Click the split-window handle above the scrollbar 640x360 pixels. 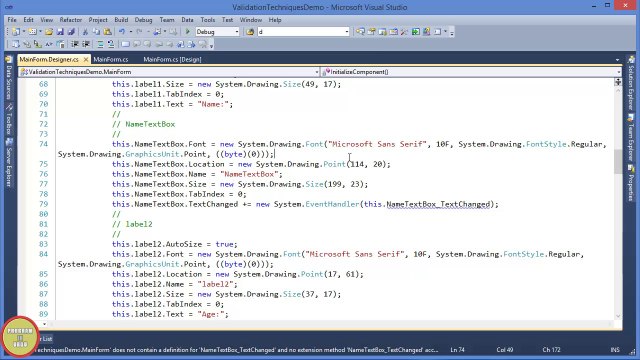[618, 82]
